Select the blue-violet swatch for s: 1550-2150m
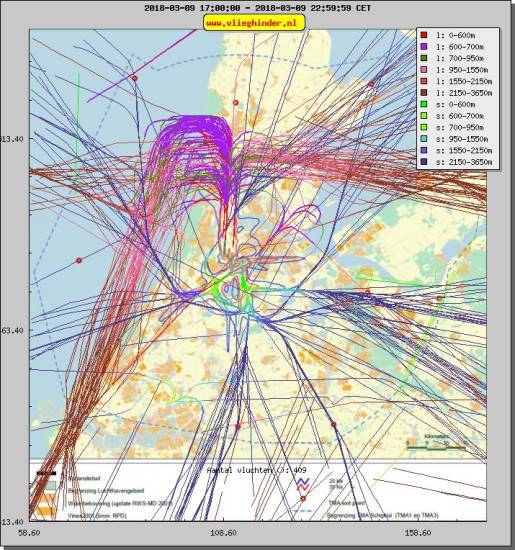This screenshot has height=550, width=515. (x=424, y=150)
